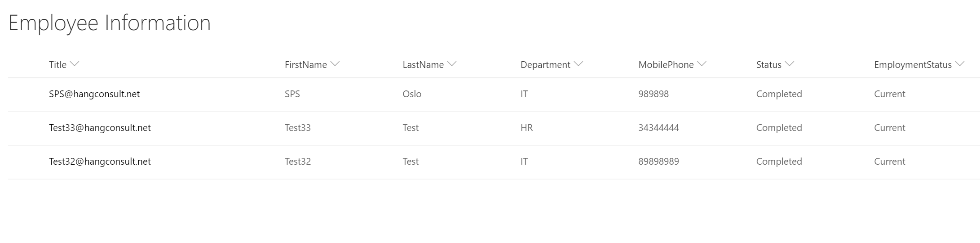Viewport: 980px width, 243px height.
Task: Open the LastName column chevron menu
Action: 452,64
